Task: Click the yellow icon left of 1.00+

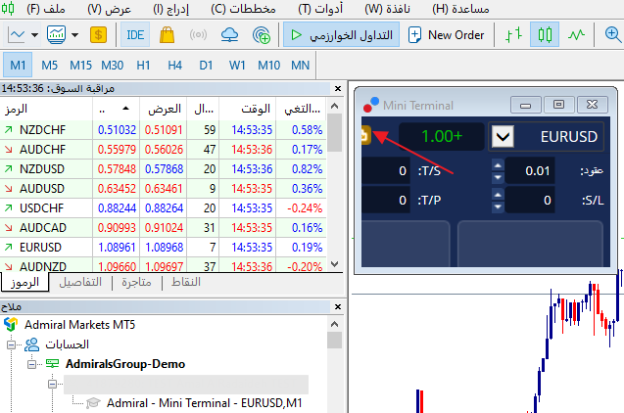Action: coord(365,136)
